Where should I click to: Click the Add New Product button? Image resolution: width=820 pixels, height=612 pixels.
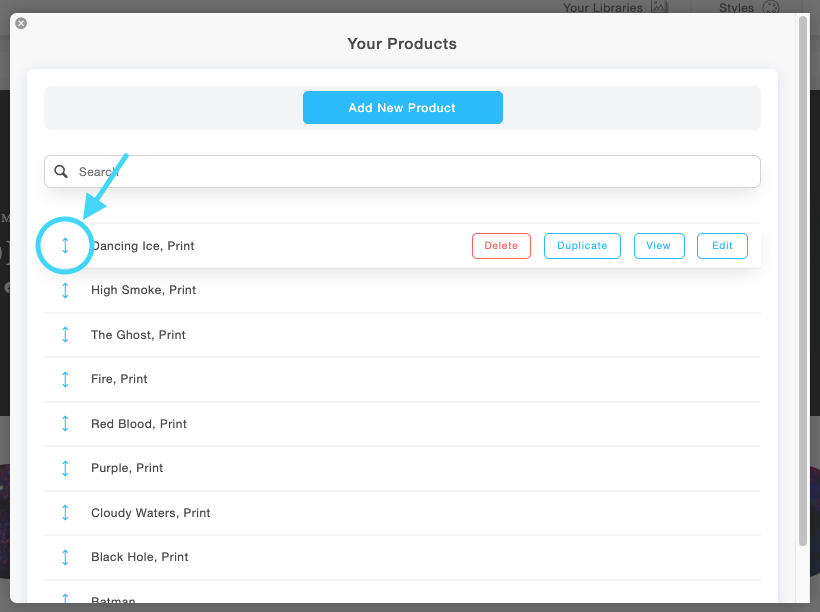pyautogui.click(x=402, y=107)
